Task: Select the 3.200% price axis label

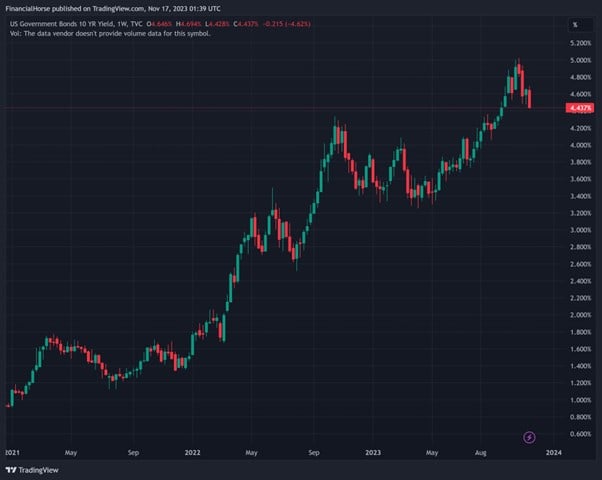Action: click(580, 213)
